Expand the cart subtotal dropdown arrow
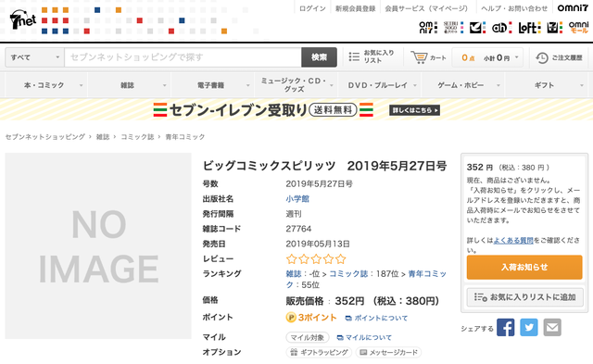Screen dimensions: 593x364 pos(517,57)
